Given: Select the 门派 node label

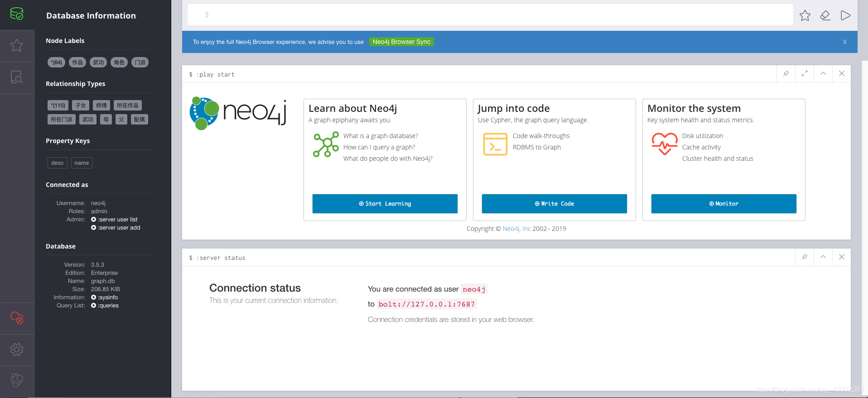Looking at the screenshot, I should [140, 62].
